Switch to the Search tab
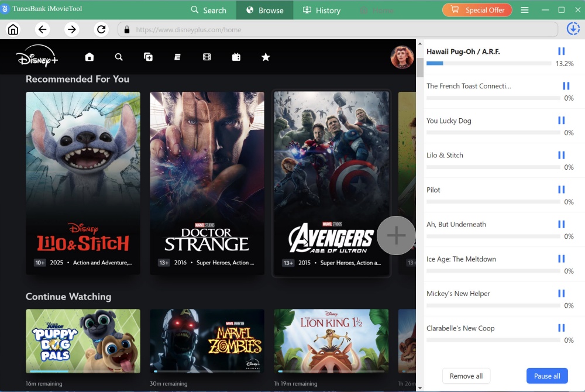 pyautogui.click(x=209, y=10)
